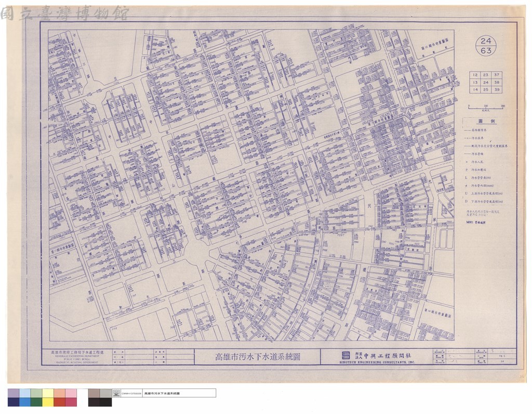The width and height of the screenshot is (532, 414).
Task: Select the bright yellow color swatch
Action: pyautogui.click(x=48, y=402)
